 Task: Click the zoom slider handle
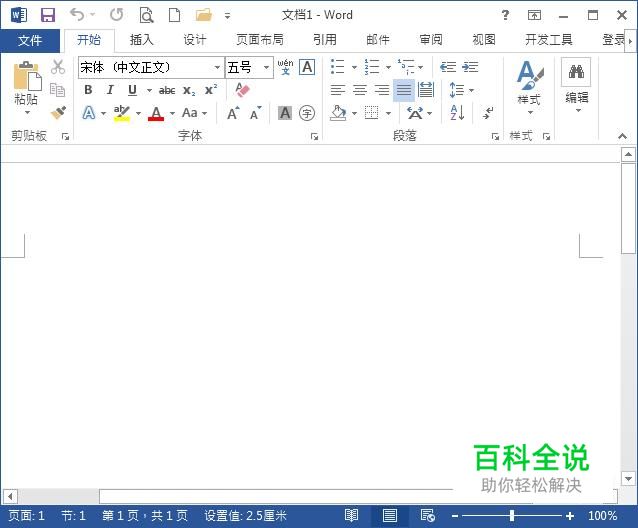click(512, 516)
